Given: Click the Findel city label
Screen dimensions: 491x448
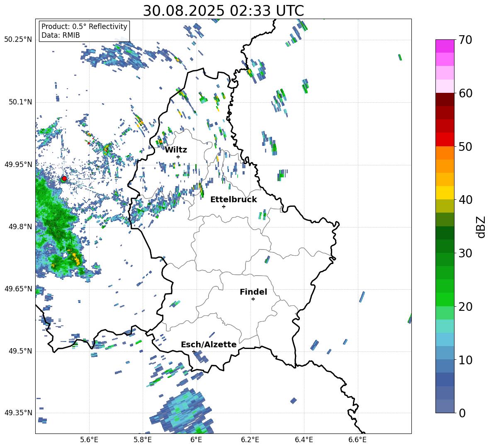Looking at the screenshot, I should tap(253, 292).
